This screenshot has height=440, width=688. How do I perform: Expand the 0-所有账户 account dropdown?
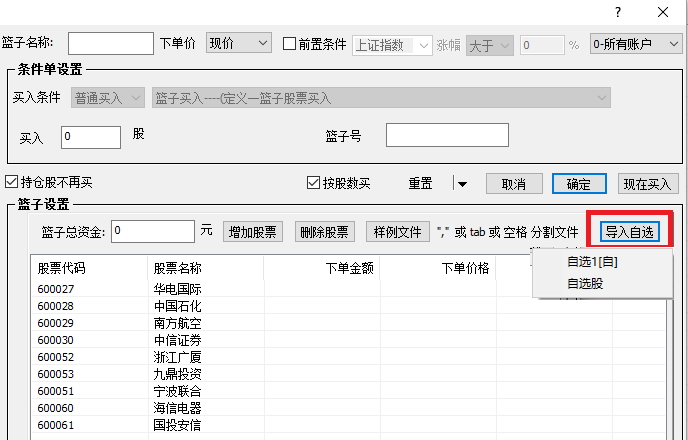tap(634, 44)
